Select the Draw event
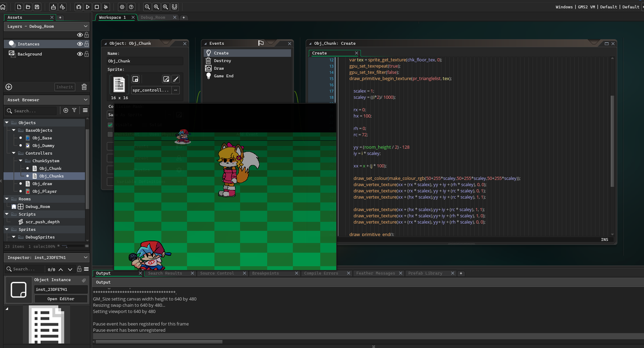The height and width of the screenshot is (348, 644). tap(219, 68)
